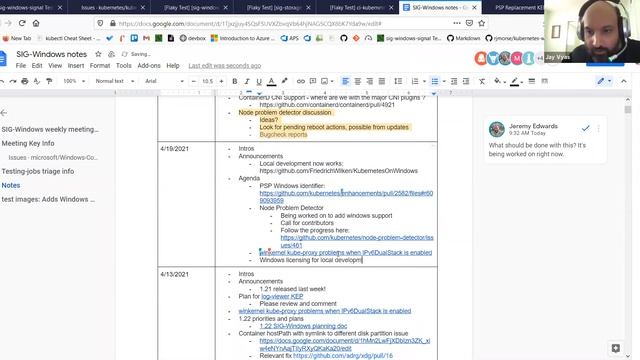
Task: Add a comment from toolbar
Action: [x=313, y=81]
